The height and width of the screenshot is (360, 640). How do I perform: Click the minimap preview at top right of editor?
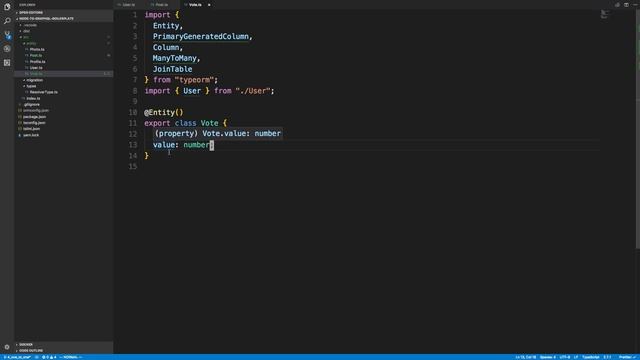(x=605, y=14)
